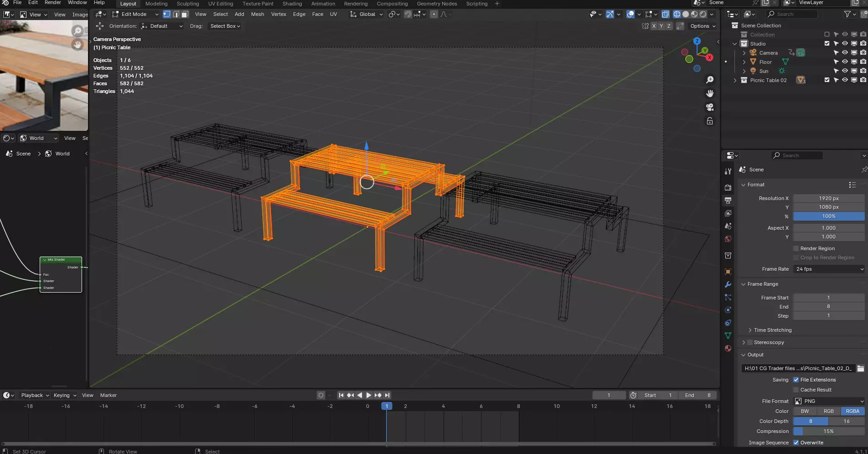Open the Mesh menu in viewport header
The image size is (868, 454).
point(258,14)
